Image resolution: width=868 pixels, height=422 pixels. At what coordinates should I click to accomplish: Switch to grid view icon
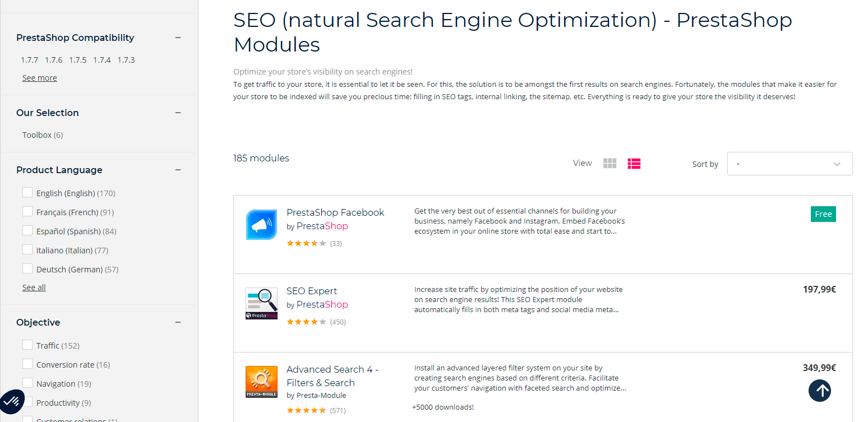point(610,164)
